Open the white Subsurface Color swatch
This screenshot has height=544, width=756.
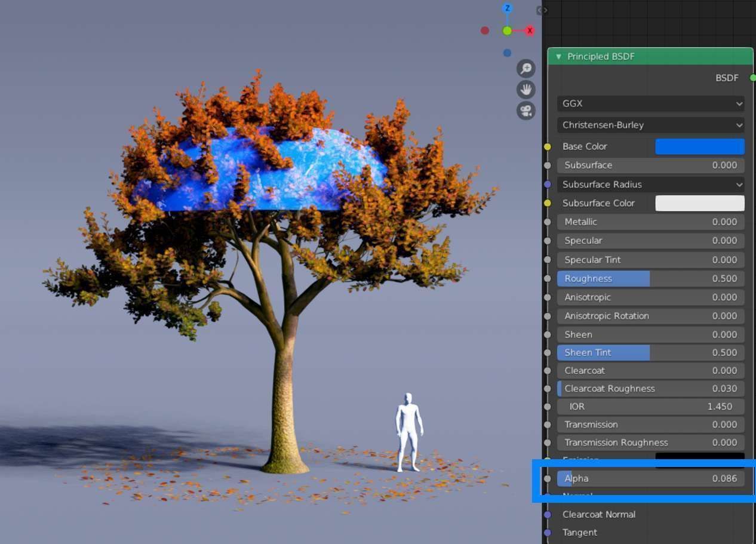(700, 203)
